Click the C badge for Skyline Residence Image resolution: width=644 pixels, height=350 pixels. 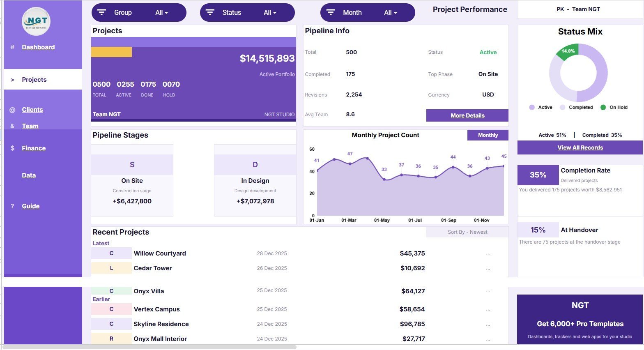[111, 324]
